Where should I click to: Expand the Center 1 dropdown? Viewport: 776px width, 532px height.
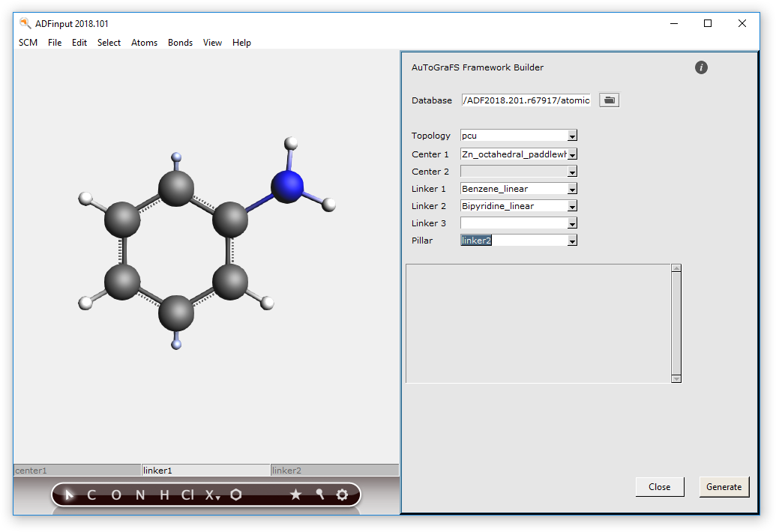click(x=572, y=154)
